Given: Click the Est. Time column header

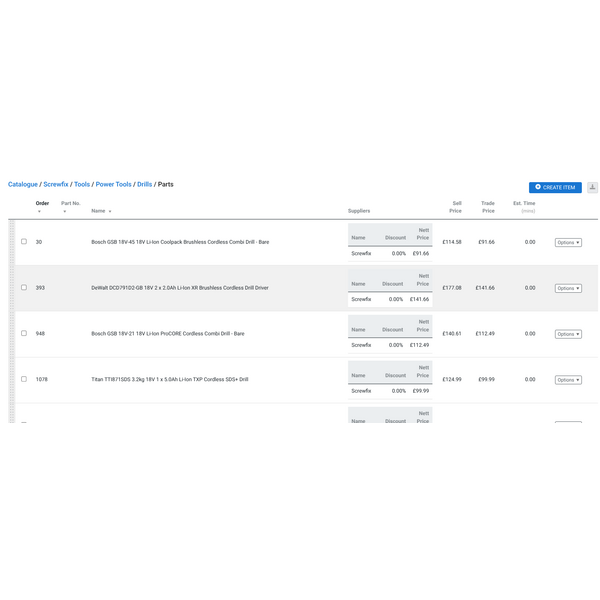Looking at the screenshot, I should 524,207.
